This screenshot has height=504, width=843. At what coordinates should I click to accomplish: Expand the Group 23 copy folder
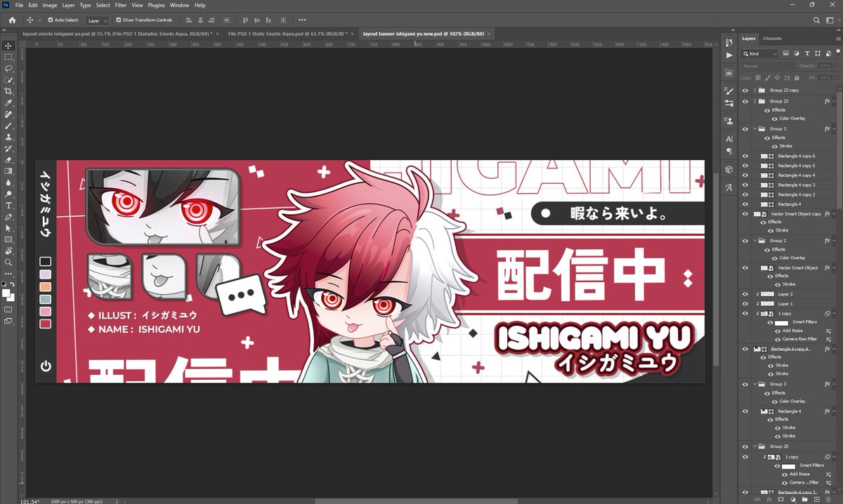(754, 91)
